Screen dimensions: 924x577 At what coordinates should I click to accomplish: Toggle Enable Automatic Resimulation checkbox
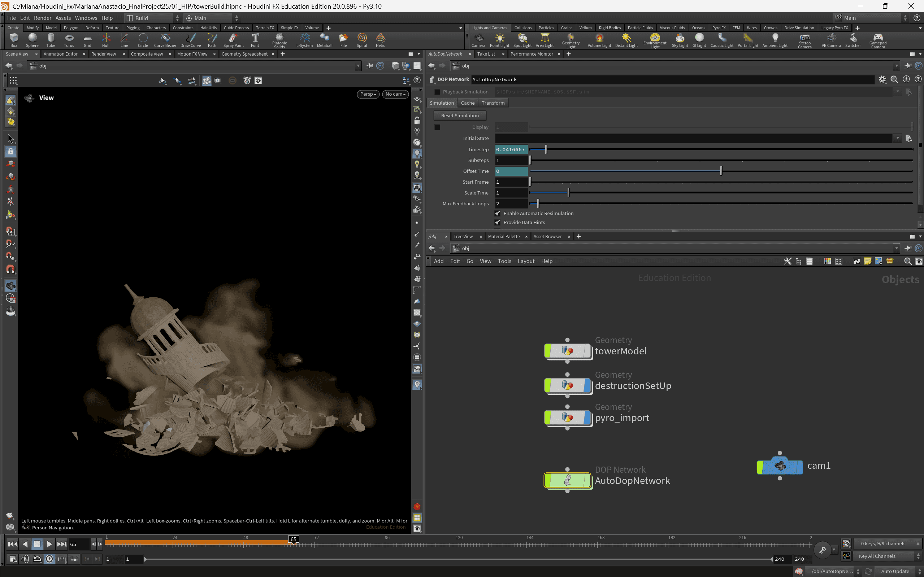(x=498, y=213)
